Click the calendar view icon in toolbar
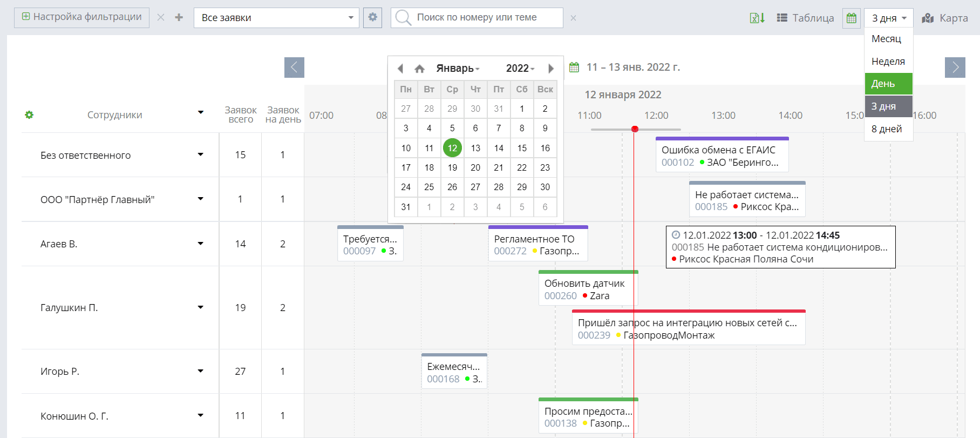The height and width of the screenshot is (438, 980). click(x=851, y=18)
